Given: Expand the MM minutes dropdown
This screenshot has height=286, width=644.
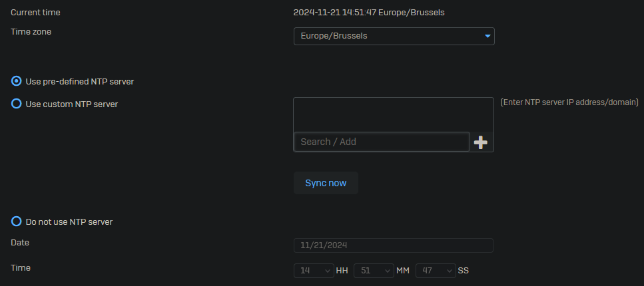Looking at the screenshot, I should click(374, 271).
